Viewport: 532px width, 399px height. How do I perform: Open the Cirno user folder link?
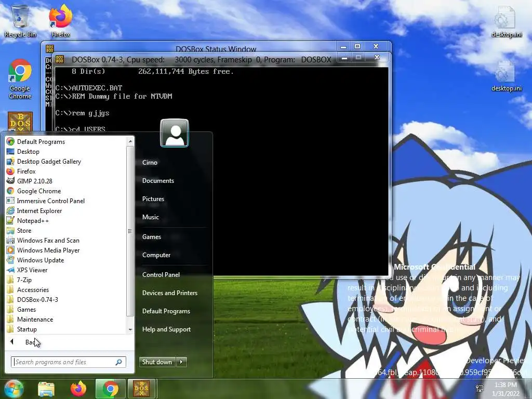click(x=150, y=163)
